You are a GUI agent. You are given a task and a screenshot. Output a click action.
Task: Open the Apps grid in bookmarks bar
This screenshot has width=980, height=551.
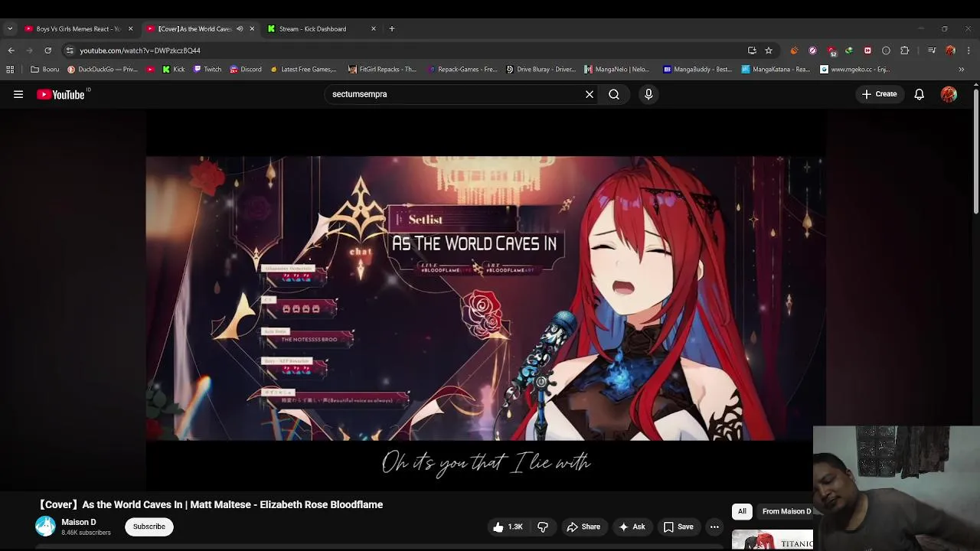[10, 69]
